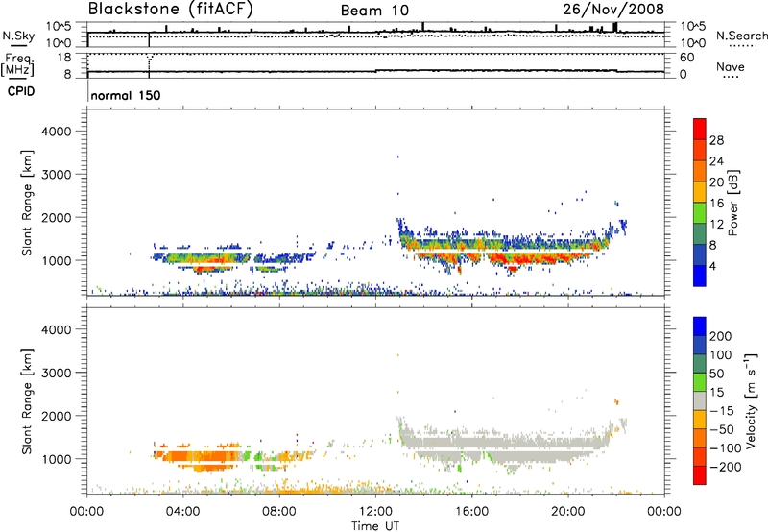Click the '18' frequency axis tick
Image resolution: width=768 pixels, height=532 pixels.
point(63,58)
